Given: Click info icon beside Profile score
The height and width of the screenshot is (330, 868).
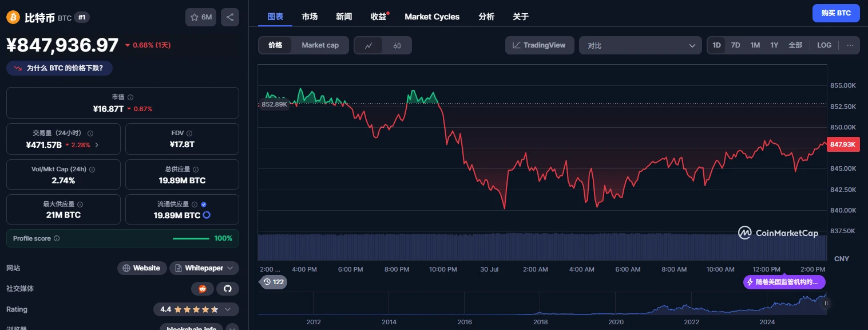Looking at the screenshot, I should coord(57,238).
